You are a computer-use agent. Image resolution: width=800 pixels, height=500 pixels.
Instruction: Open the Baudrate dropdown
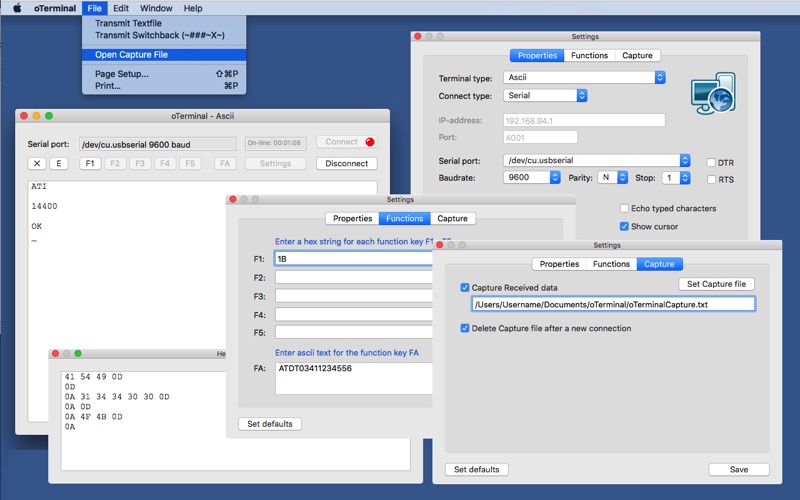[532, 178]
